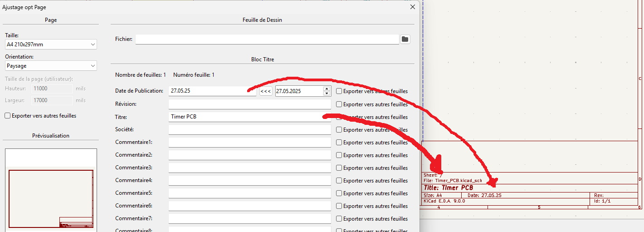Enable export checkbox for Commentaire5

pyautogui.click(x=339, y=193)
